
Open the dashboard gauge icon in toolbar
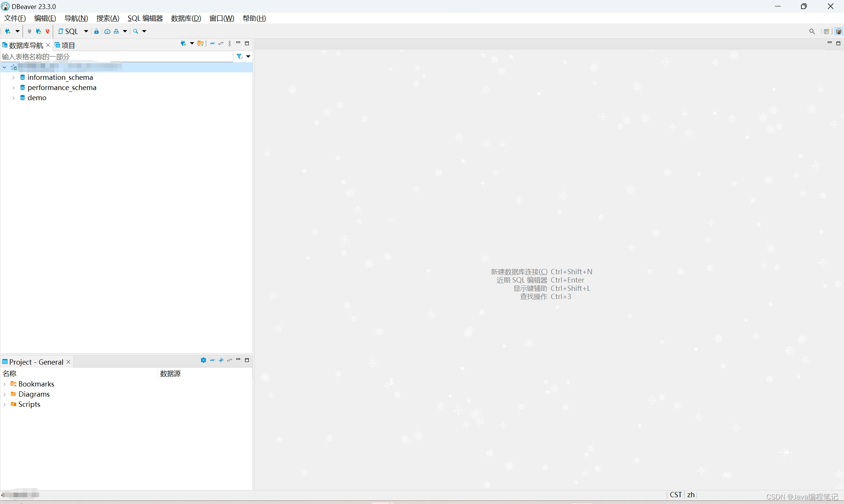[x=107, y=31]
